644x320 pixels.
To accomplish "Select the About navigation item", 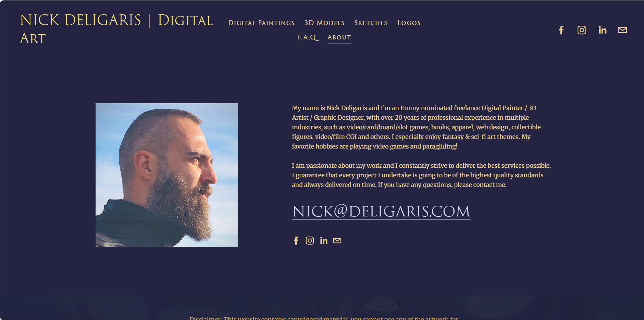I will [x=339, y=37].
